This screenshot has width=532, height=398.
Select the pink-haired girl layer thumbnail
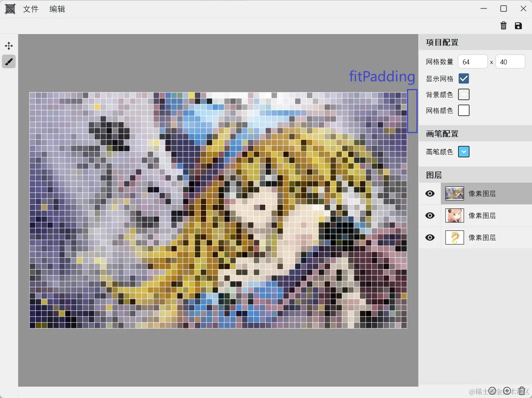click(455, 216)
